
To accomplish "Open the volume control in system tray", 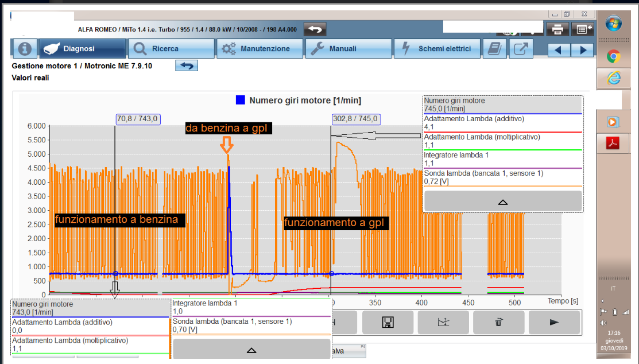I will point(603,323).
